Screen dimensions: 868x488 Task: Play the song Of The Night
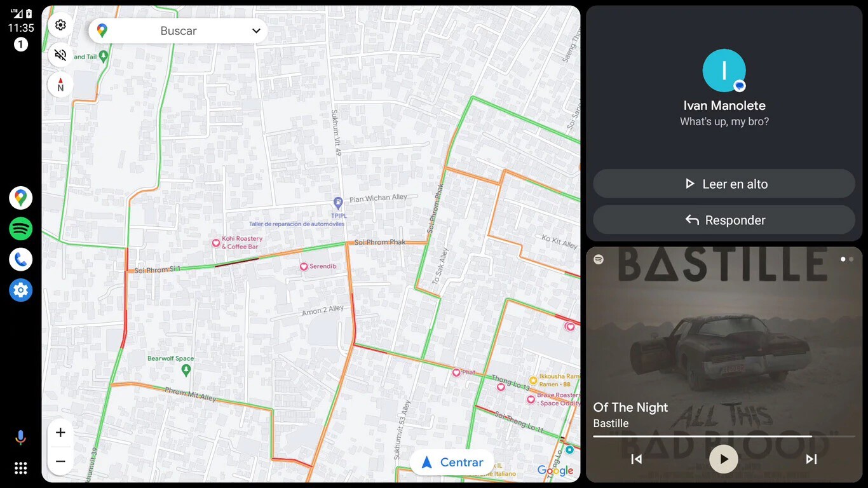(724, 459)
